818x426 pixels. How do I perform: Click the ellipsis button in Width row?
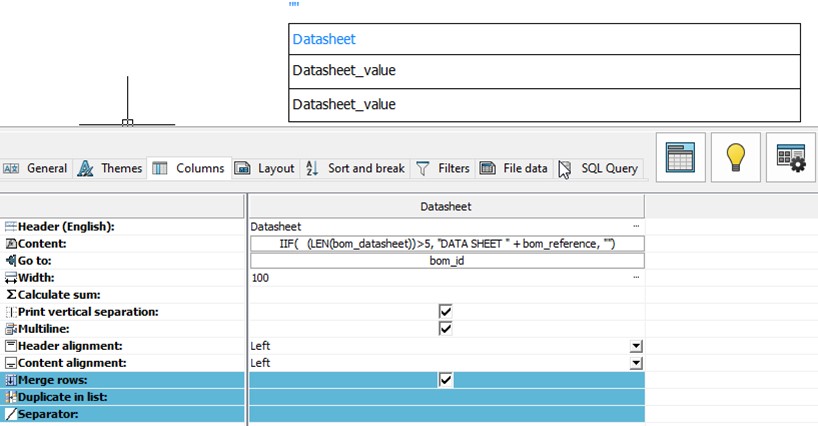click(636, 278)
